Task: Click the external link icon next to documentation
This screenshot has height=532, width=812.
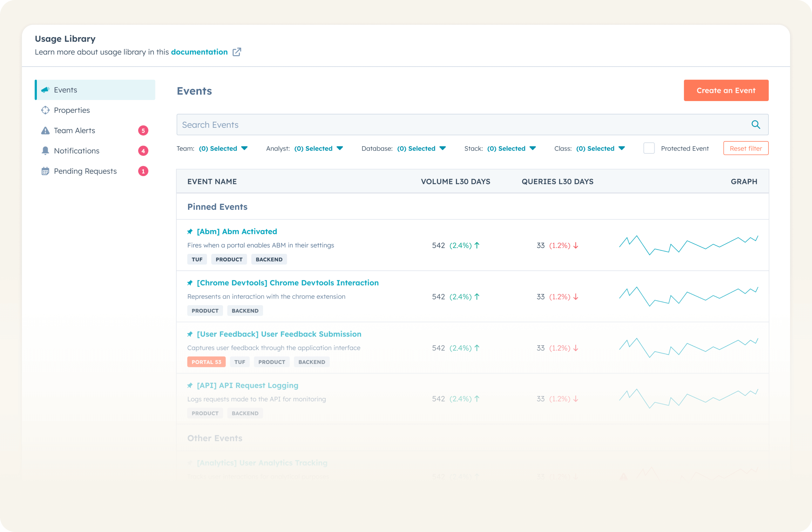Action: click(237, 51)
